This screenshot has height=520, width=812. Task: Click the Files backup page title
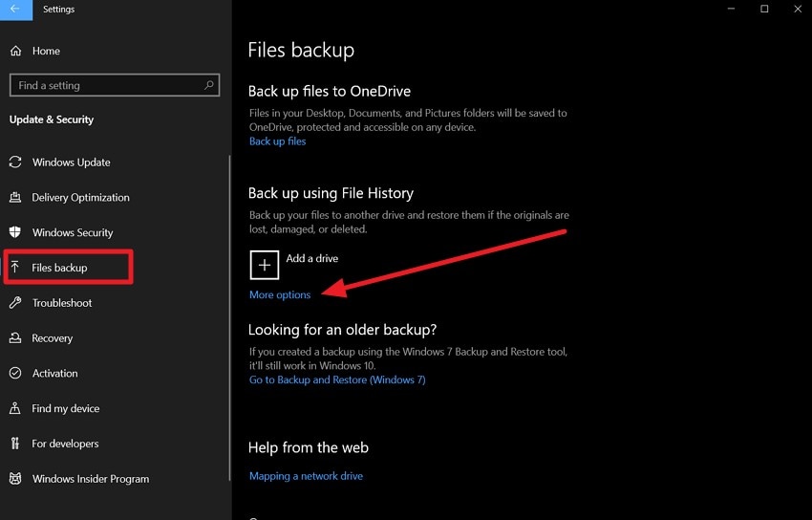pos(301,50)
